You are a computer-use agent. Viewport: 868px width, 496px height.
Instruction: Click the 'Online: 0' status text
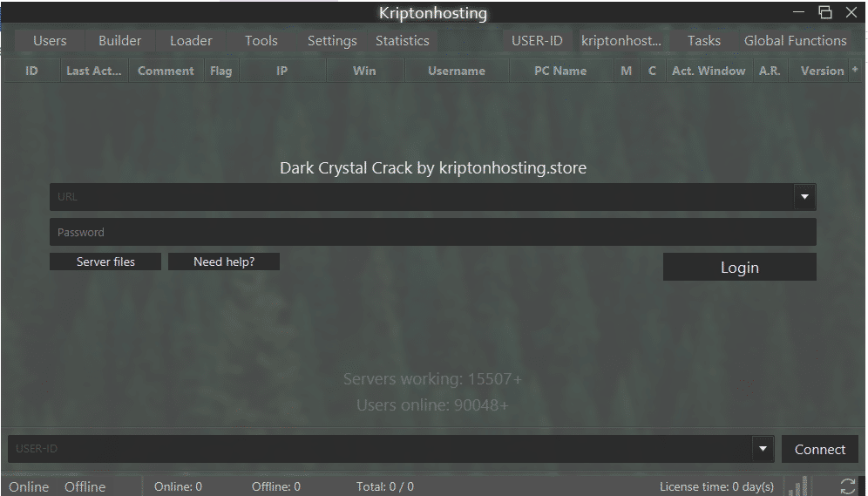tap(178, 486)
